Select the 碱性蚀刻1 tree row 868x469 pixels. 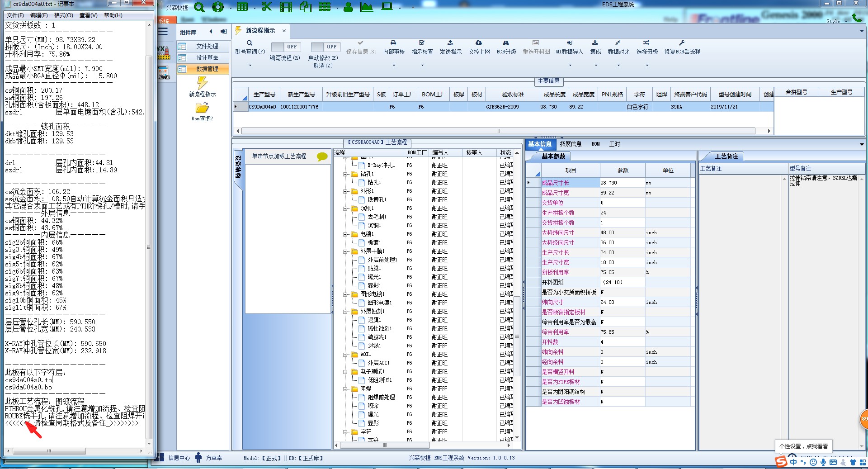[x=379, y=329]
